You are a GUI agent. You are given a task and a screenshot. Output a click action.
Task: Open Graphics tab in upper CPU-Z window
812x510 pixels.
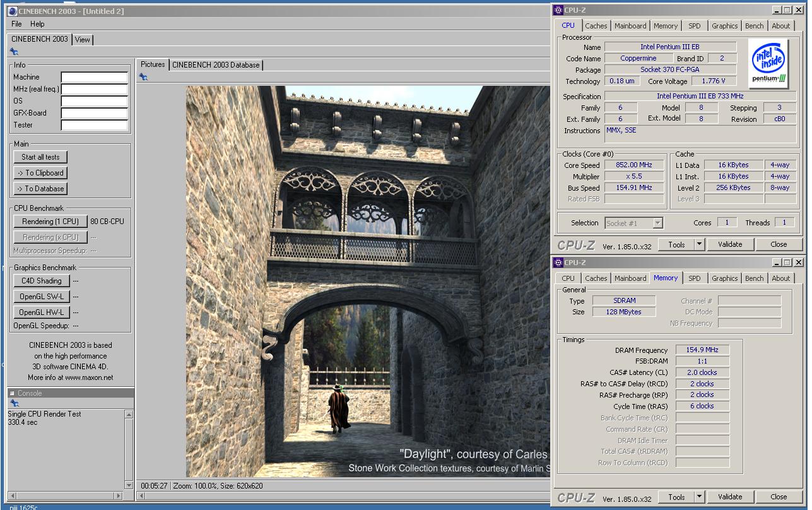(724, 26)
